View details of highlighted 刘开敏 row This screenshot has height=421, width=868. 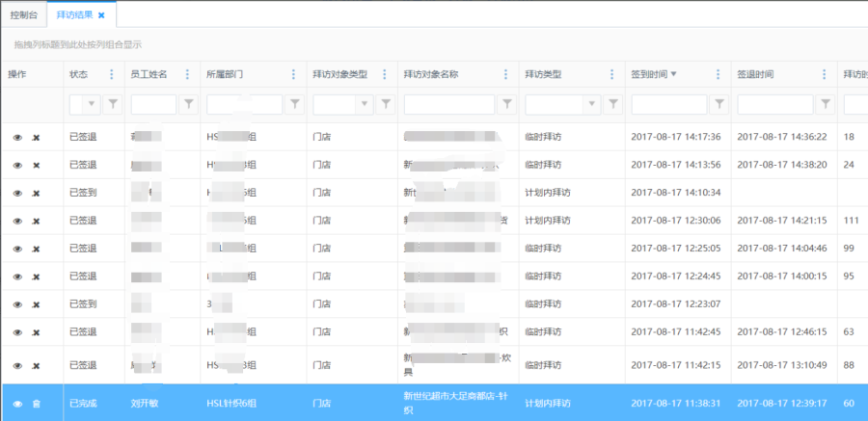click(17, 403)
